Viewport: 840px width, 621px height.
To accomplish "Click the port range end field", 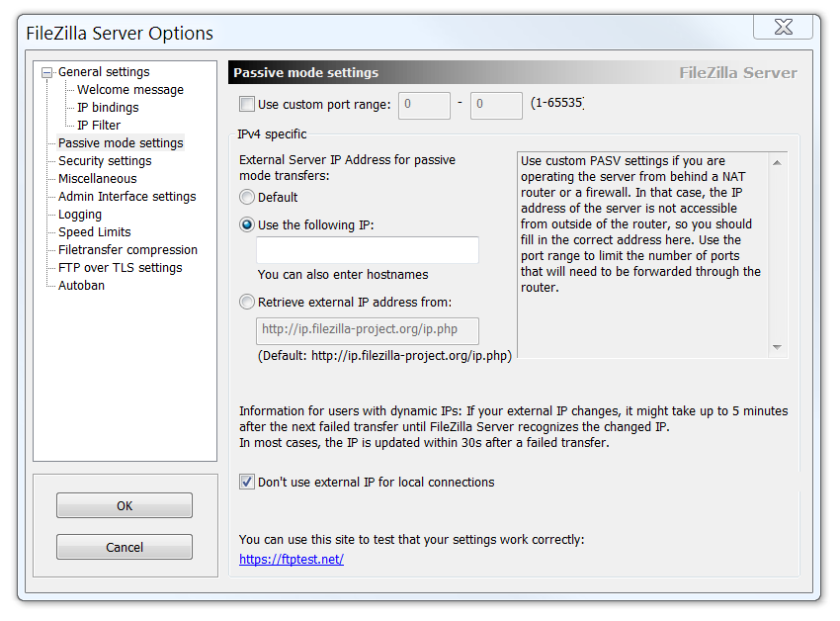I will [x=496, y=105].
